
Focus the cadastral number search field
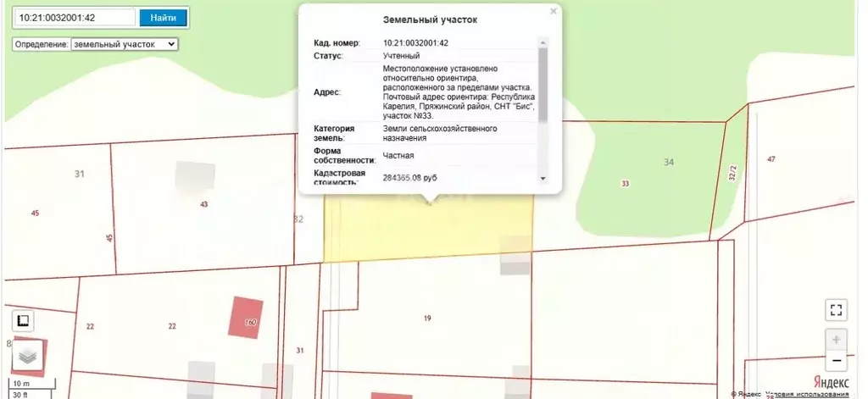[75, 18]
